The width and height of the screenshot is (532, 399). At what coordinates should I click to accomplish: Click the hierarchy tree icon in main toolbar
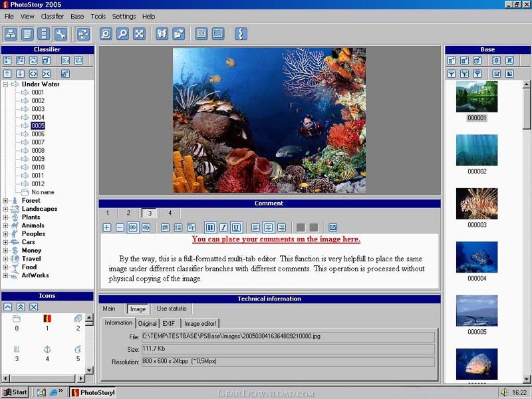point(11,34)
